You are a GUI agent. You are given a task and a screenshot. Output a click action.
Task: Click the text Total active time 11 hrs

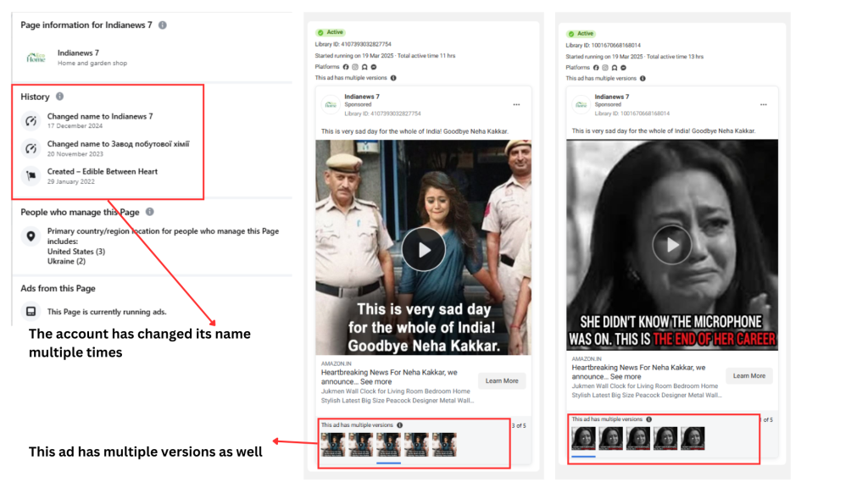pos(426,56)
